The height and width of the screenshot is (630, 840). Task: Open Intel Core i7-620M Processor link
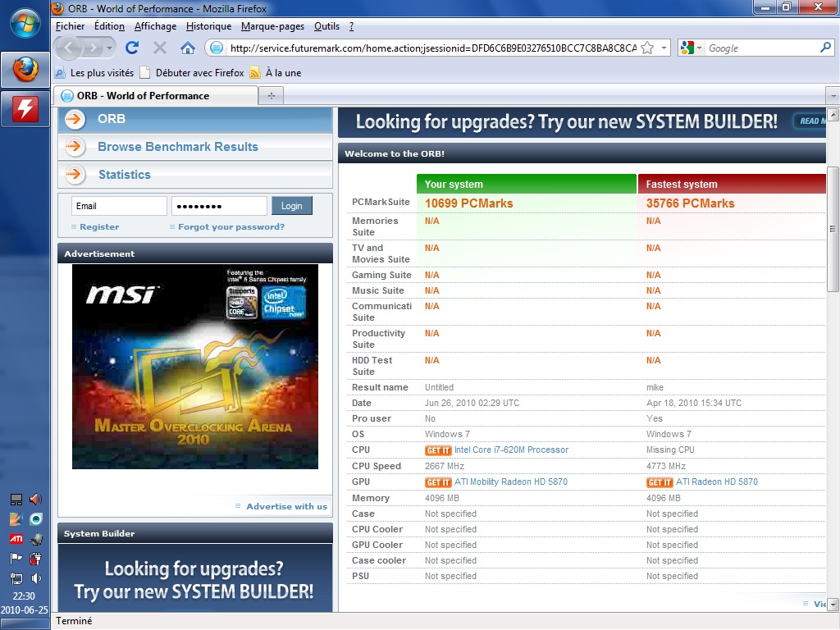click(x=512, y=450)
